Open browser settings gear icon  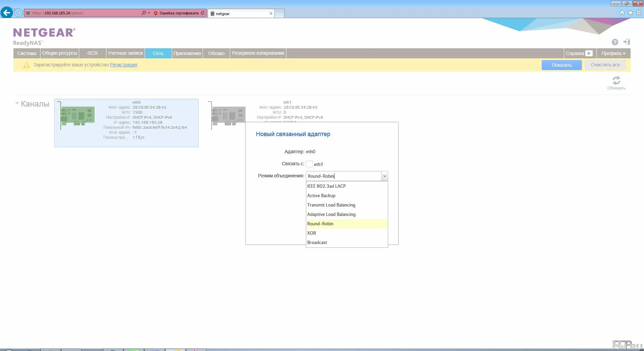coord(639,13)
